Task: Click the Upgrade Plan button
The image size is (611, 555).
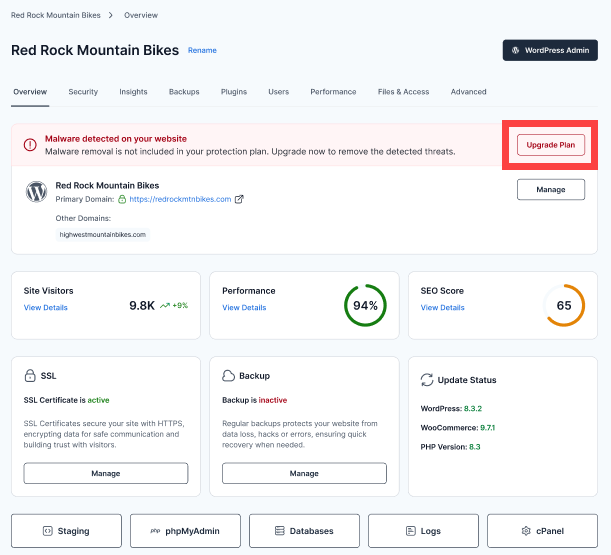Action: tap(551, 145)
